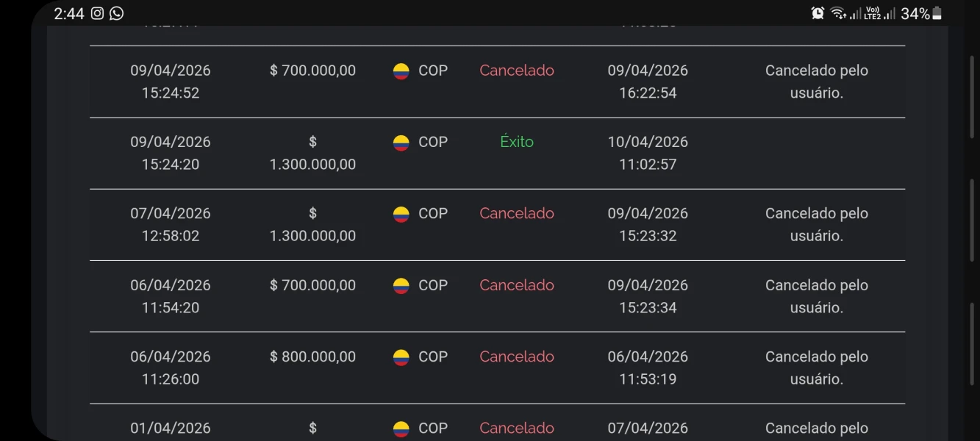Click Cancelado pelo usuário note ending 16:22:54 row
Image resolution: width=980 pixels, height=441 pixels.
point(817,82)
